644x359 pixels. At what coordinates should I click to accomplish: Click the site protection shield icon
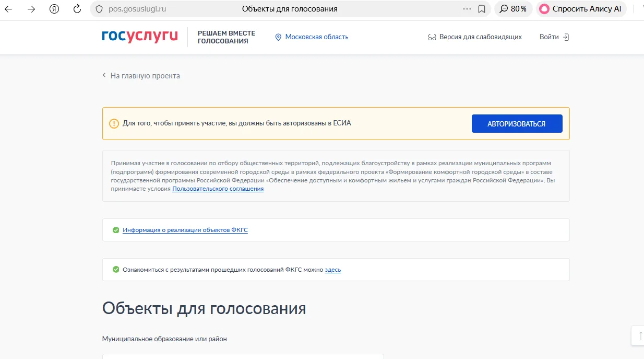pos(100,9)
